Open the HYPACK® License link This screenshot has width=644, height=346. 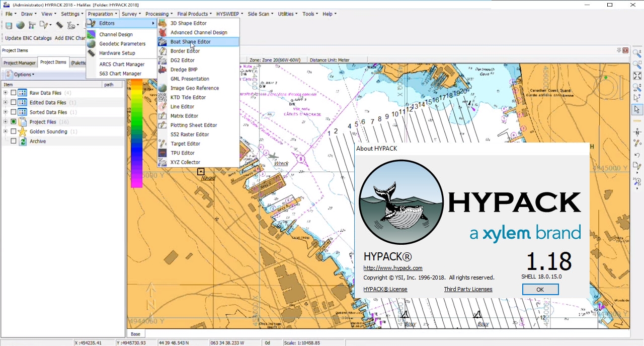click(385, 289)
